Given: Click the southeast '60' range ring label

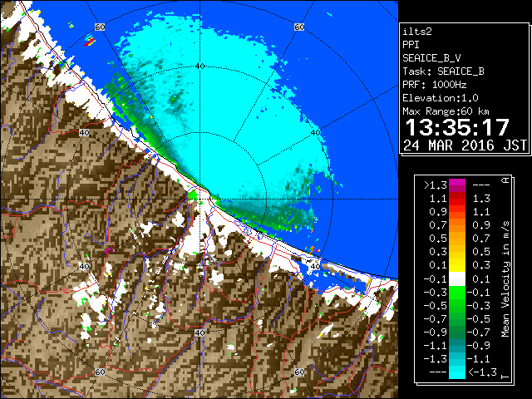Looking at the screenshot, I should pos(299,372).
